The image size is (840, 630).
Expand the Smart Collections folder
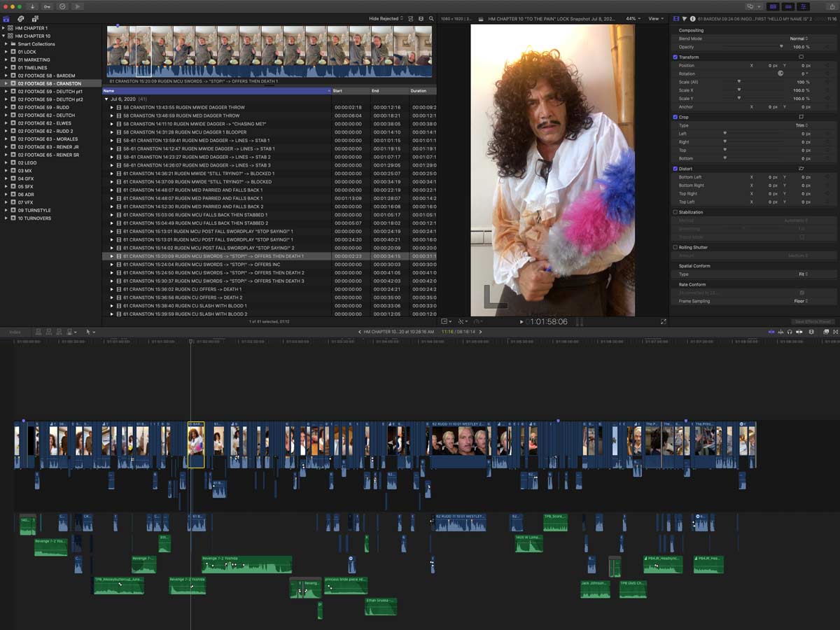6,44
